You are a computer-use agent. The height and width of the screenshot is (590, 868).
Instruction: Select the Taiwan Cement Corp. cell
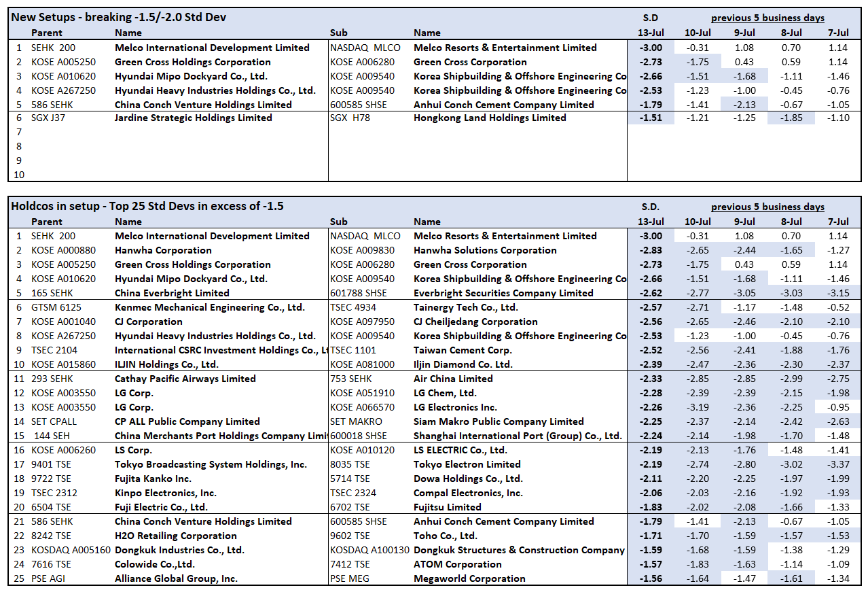point(463,350)
